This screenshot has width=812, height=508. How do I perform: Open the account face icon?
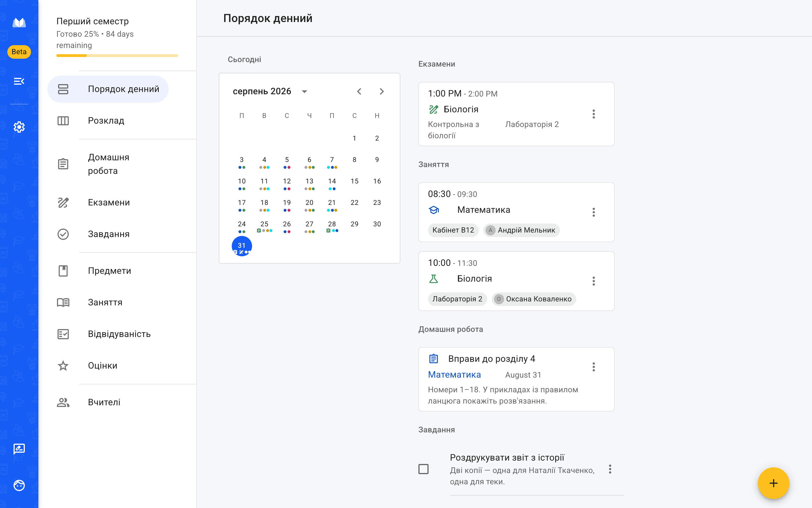point(19,485)
